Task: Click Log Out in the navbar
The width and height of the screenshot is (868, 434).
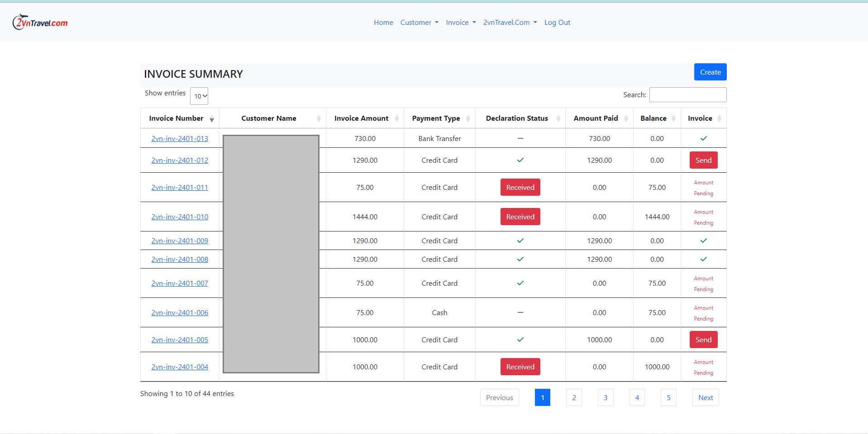Action: tap(557, 22)
